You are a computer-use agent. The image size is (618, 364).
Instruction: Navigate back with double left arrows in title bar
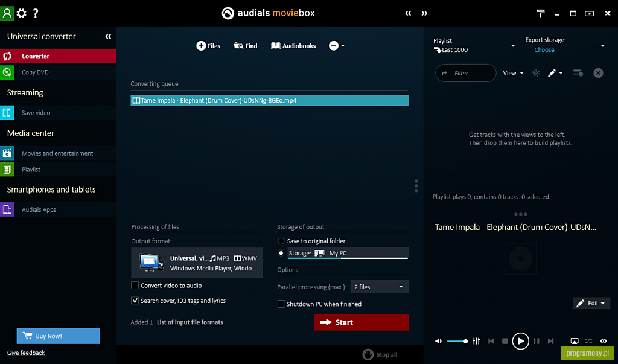(409, 13)
